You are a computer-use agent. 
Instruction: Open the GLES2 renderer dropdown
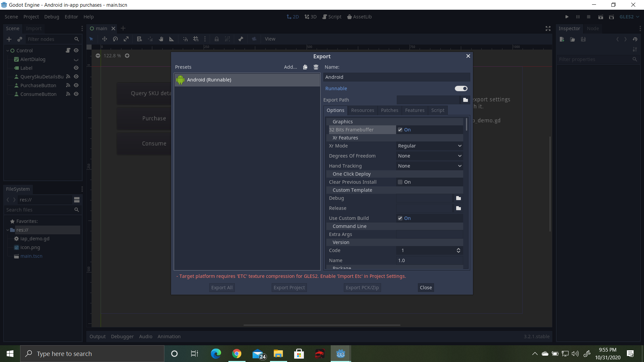(x=629, y=17)
